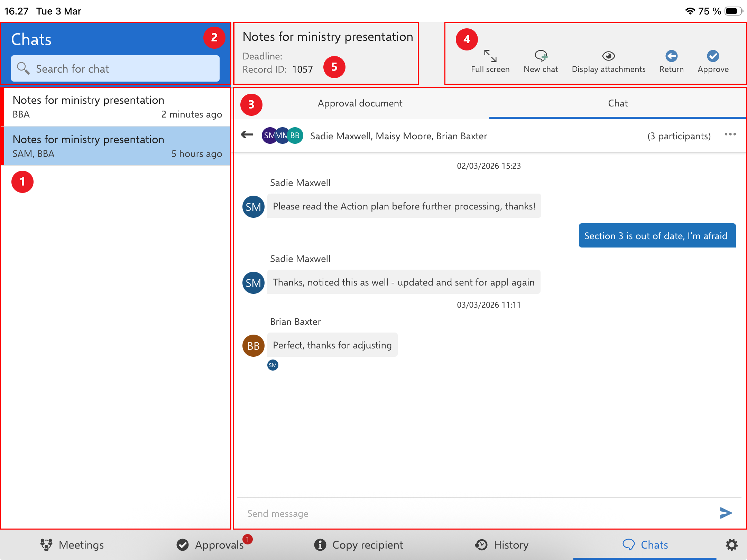Click grouped participant avatars in chat header
The image size is (747, 560).
(283, 136)
